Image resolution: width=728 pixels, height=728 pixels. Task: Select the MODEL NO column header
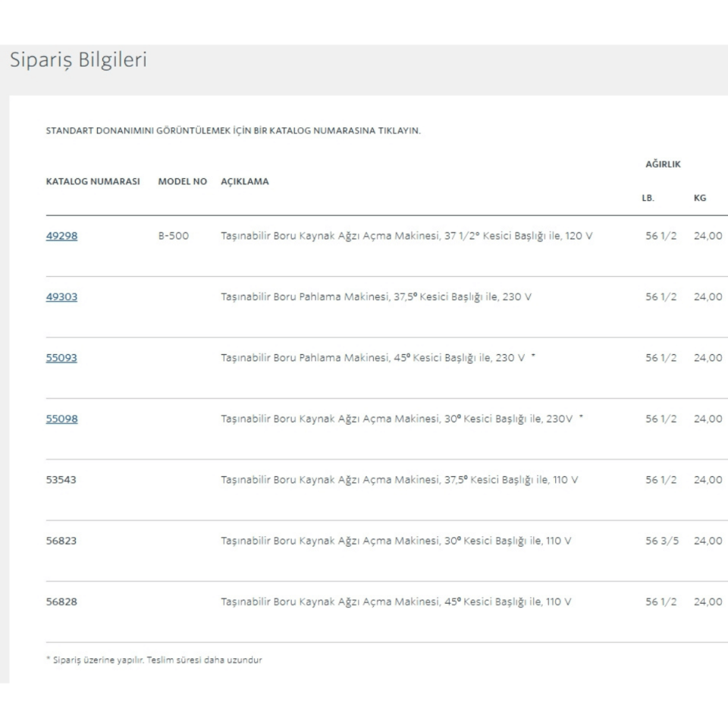click(x=182, y=182)
